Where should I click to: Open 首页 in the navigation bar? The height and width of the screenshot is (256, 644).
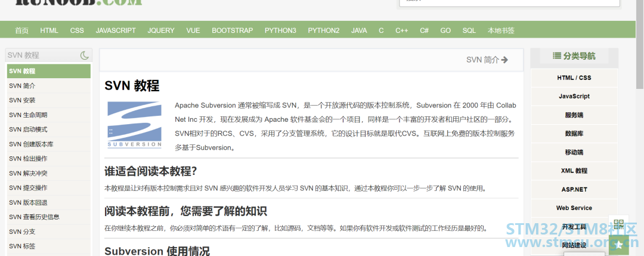pos(22,30)
